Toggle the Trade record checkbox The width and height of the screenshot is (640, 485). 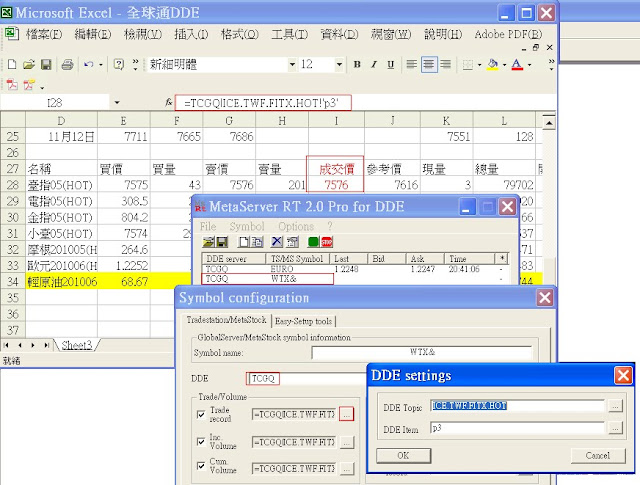(x=201, y=414)
